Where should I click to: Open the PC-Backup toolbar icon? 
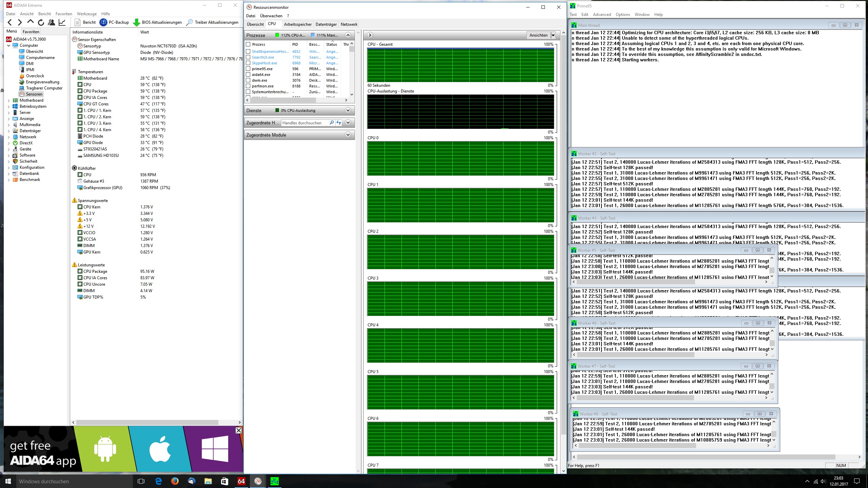[x=103, y=22]
